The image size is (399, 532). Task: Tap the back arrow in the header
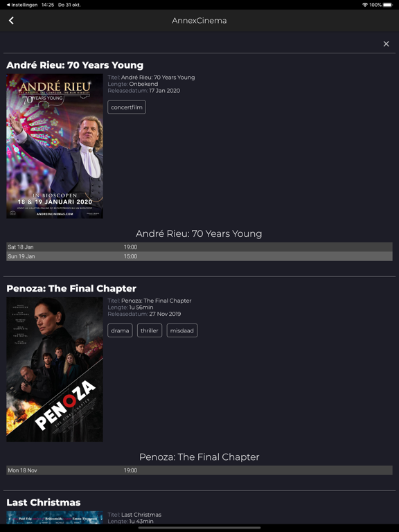click(x=11, y=20)
